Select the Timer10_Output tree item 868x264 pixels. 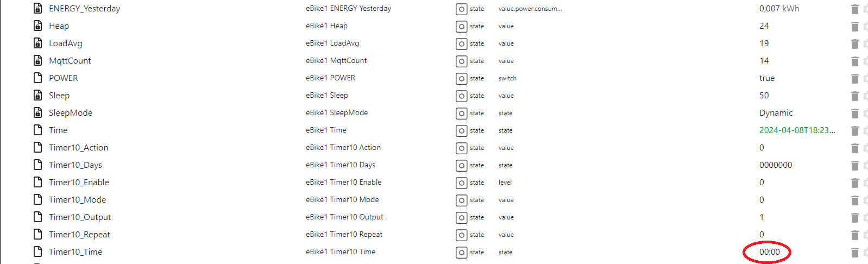click(x=80, y=217)
